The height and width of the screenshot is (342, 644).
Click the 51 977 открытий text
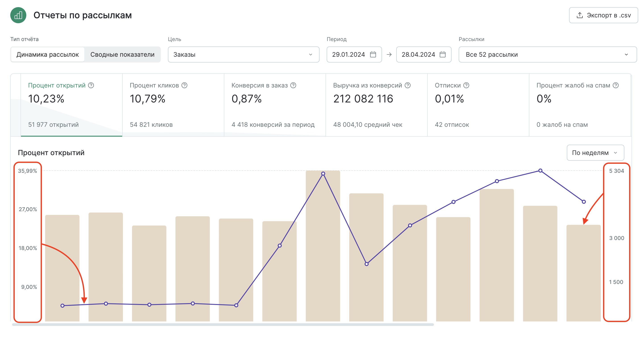pos(53,125)
